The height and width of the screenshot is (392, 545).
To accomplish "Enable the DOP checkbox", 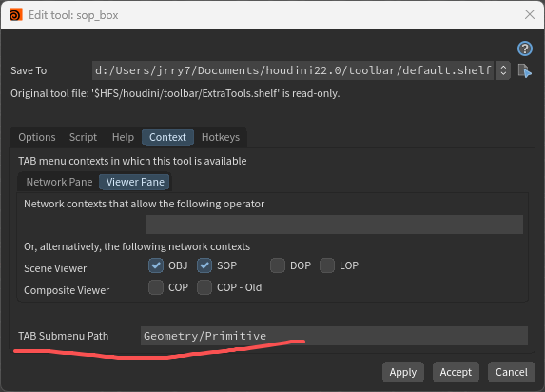I will click(278, 265).
